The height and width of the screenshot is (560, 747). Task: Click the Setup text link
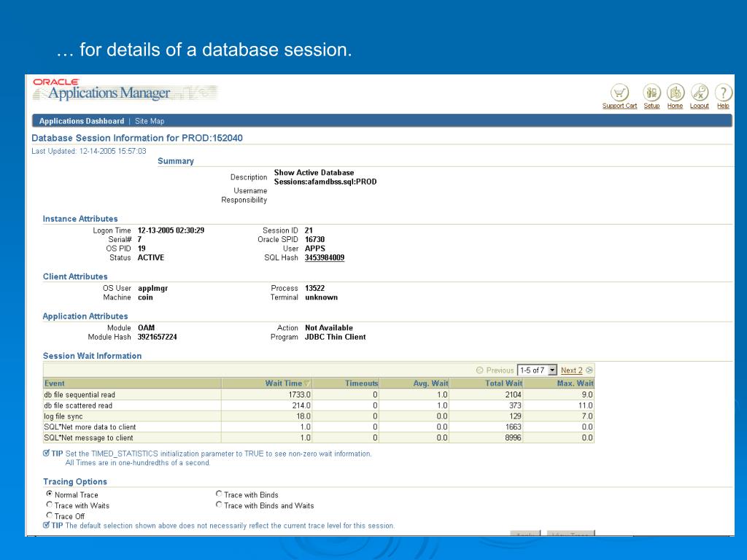click(651, 106)
